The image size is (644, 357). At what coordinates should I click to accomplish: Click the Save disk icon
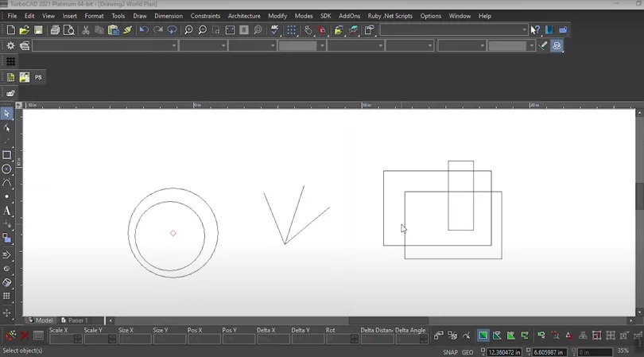coord(38,30)
